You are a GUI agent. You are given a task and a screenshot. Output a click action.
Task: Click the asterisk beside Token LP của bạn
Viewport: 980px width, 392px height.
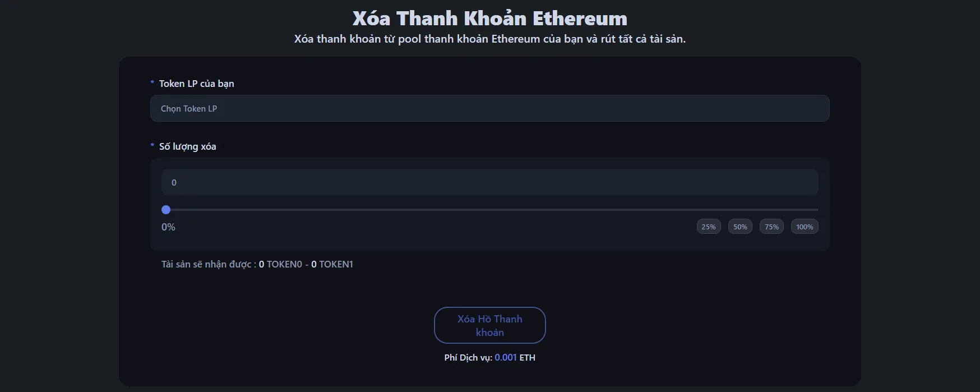click(152, 83)
